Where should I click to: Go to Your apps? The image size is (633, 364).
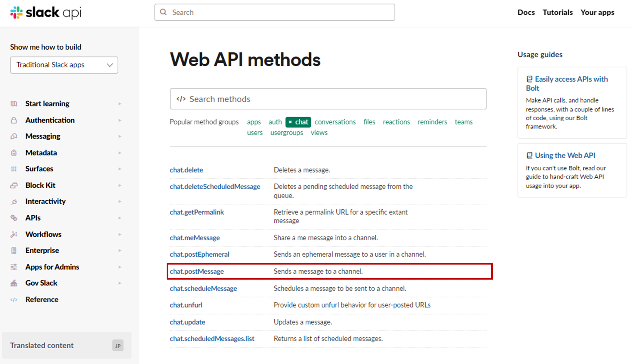[x=597, y=12]
